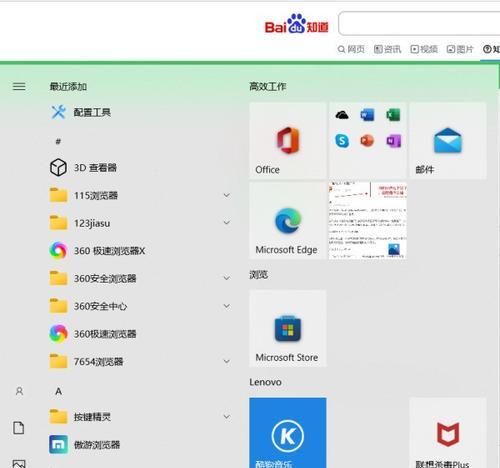Image resolution: width=500 pixels, height=468 pixels.
Task: Click the Lenovo group heading
Action: 265,382
